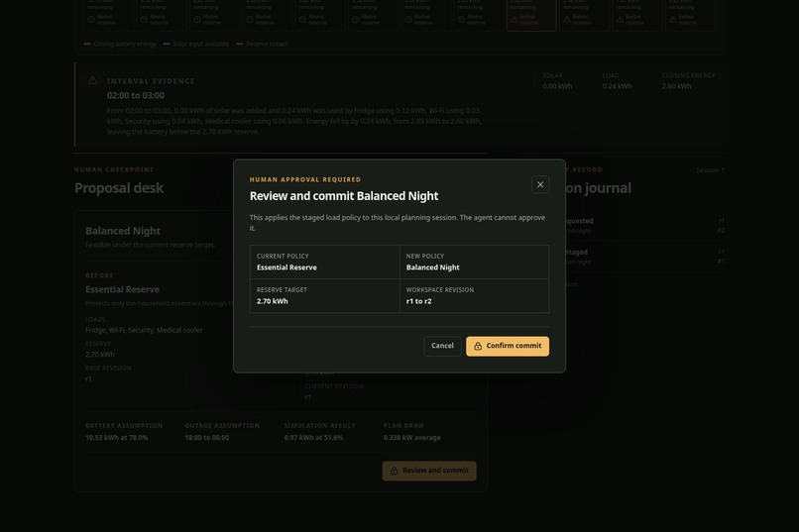Click the 'Reserve breach' legend entry
Screen dimensions: 799x532
coord(263,44)
